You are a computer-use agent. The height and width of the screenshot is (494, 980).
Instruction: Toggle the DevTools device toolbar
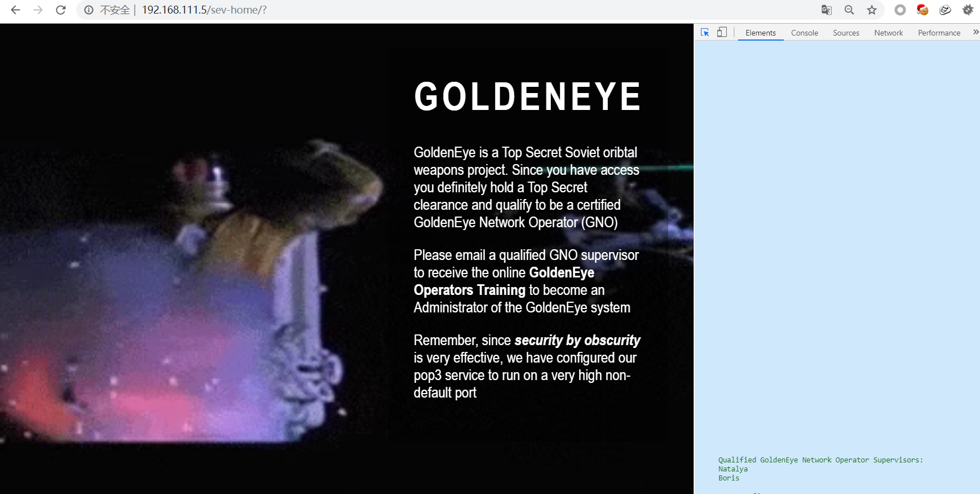click(x=722, y=33)
